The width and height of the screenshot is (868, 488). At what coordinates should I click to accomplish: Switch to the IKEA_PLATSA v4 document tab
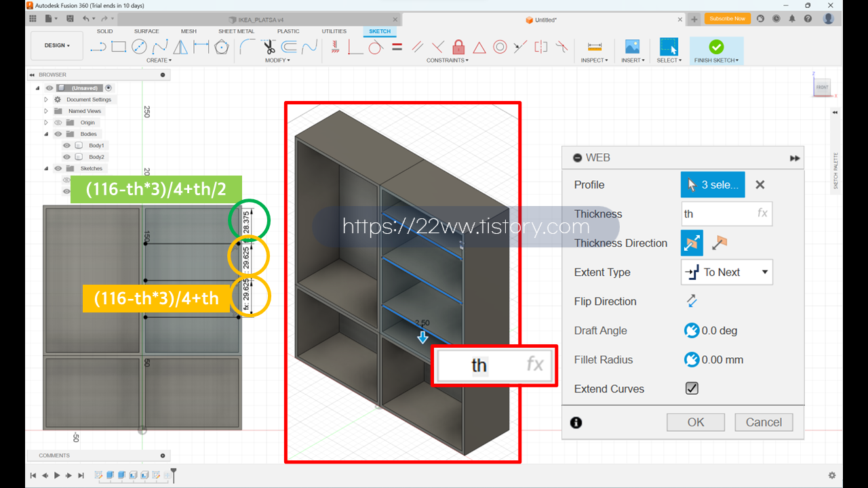point(261,20)
